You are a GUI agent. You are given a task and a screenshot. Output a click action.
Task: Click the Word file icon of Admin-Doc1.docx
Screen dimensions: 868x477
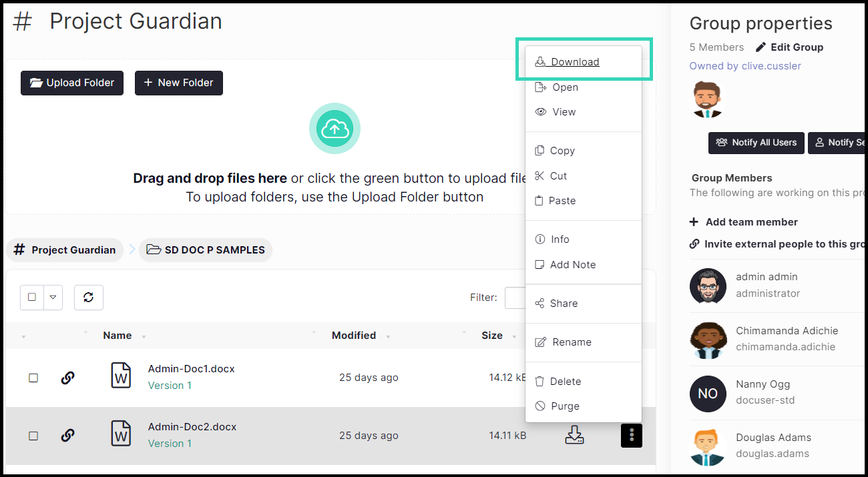[121, 376]
